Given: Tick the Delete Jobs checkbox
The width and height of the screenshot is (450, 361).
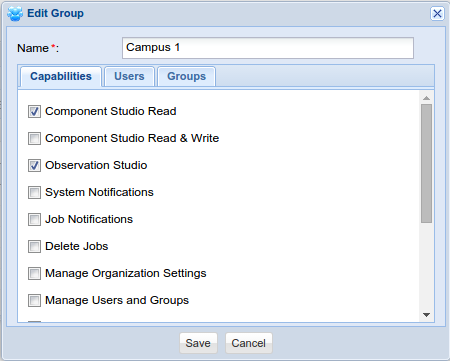Looking at the screenshot, I should pos(34,246).
